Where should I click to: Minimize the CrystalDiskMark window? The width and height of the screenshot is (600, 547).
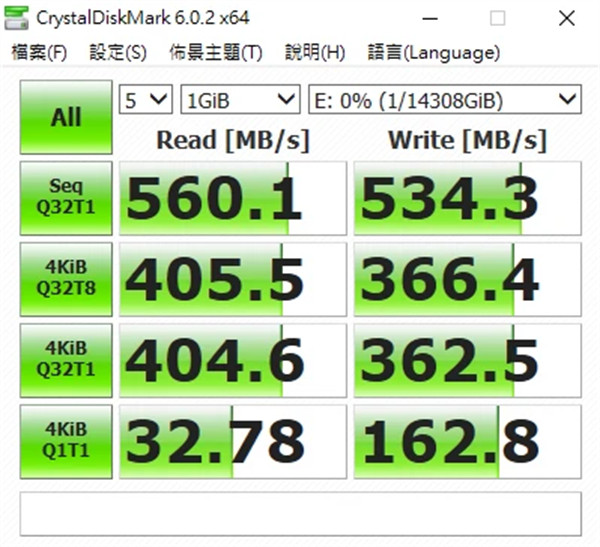coord(430,18)
